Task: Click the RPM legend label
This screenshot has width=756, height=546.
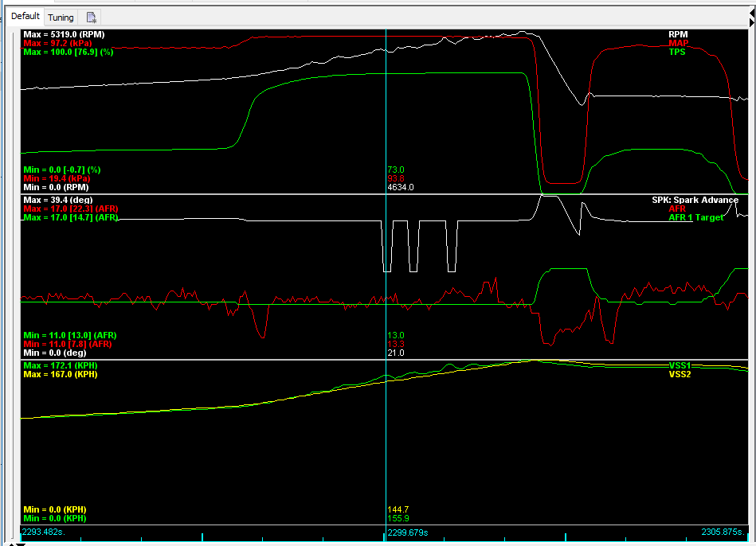Action: pyautogui.click(x=678, y=35)
